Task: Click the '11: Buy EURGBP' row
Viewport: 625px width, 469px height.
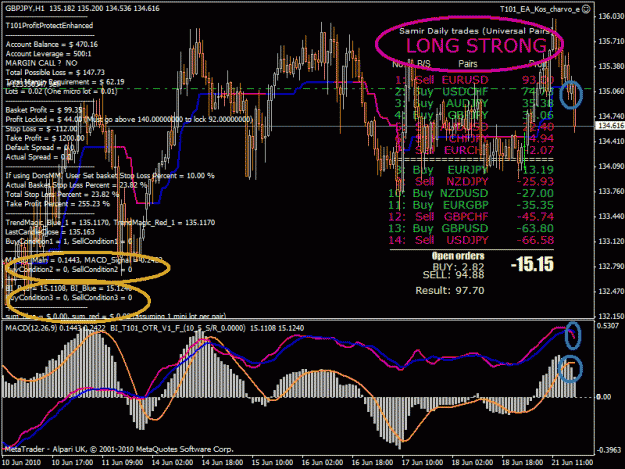Action: [x=471, y=205]
